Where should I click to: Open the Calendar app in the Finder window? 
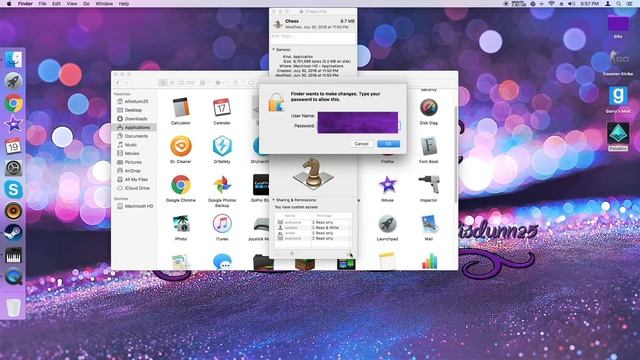tap(222, 107)
